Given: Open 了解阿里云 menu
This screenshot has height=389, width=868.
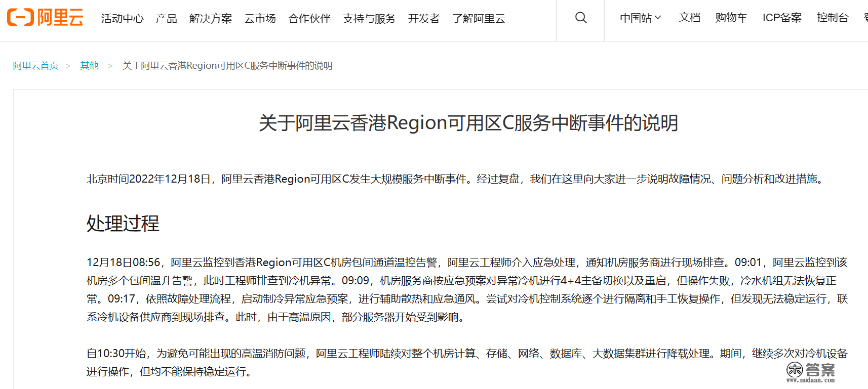Looking at the screenshot, I should tap(479, 19).
